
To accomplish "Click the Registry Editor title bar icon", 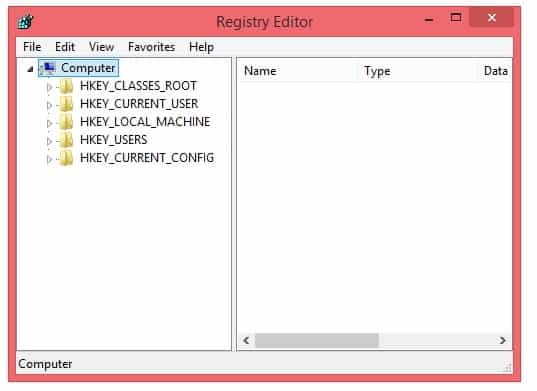I will click(x=26, y=22).
